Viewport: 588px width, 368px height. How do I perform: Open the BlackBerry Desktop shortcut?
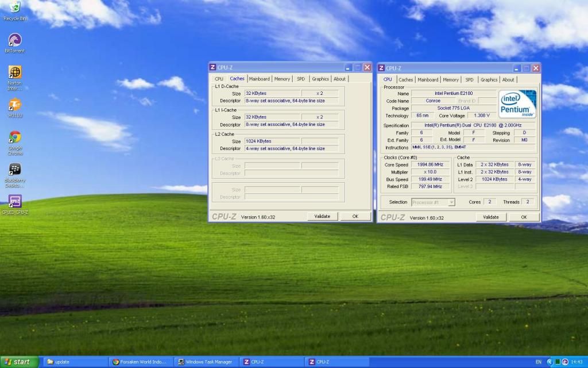pos(15,175)
